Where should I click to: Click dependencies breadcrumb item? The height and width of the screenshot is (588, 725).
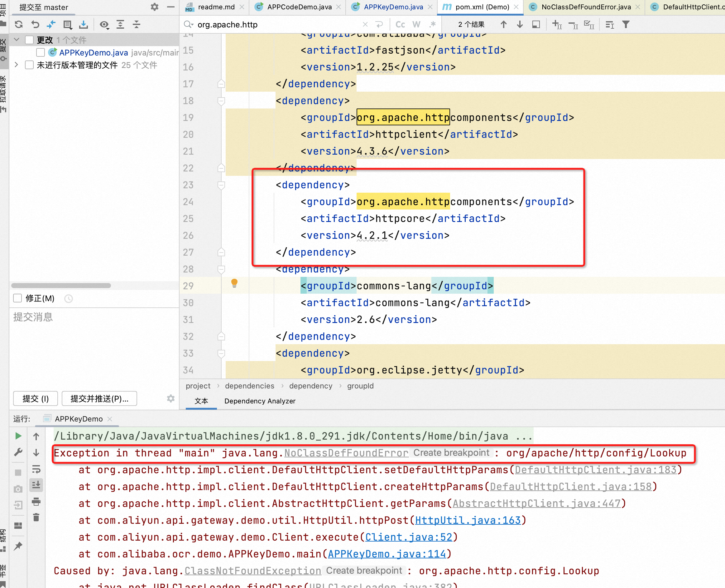click(x=250, y=386)
